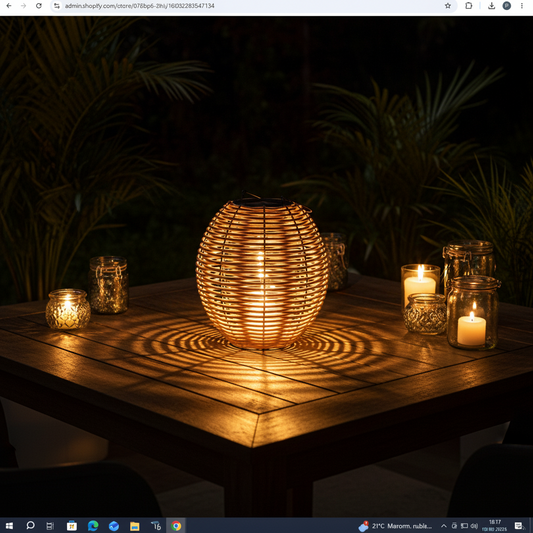Screen dimensions: 533x533
Task: Go back to the previous page
Action: coord(9,6)
